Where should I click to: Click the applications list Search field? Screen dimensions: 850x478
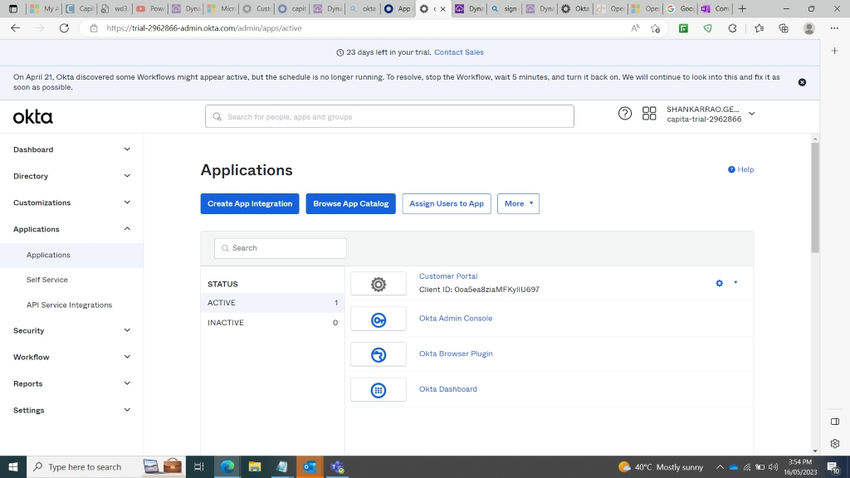coord(280,248)
